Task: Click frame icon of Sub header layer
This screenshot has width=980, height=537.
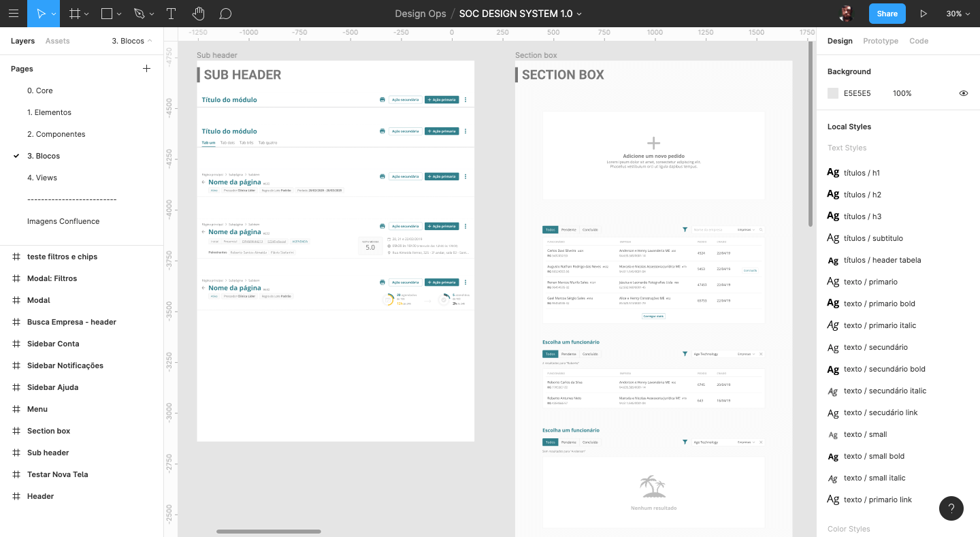Action: (x=16, y=453)
